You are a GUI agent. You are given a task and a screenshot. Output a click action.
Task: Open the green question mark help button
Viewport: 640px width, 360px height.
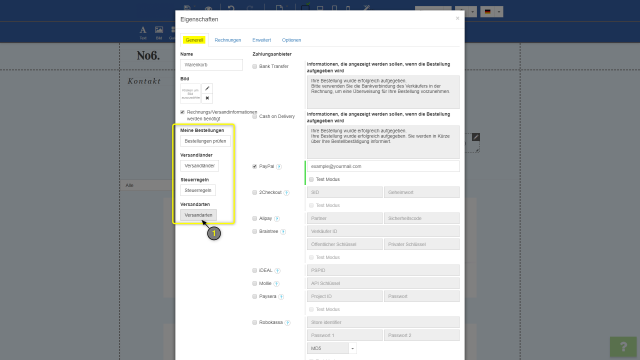(x=623, y=347)
